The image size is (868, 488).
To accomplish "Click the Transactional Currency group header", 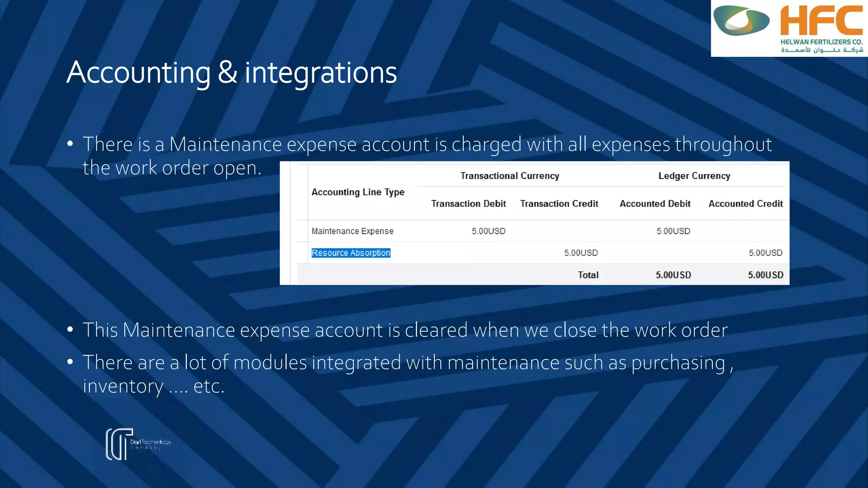I will (x=509, y=176).
